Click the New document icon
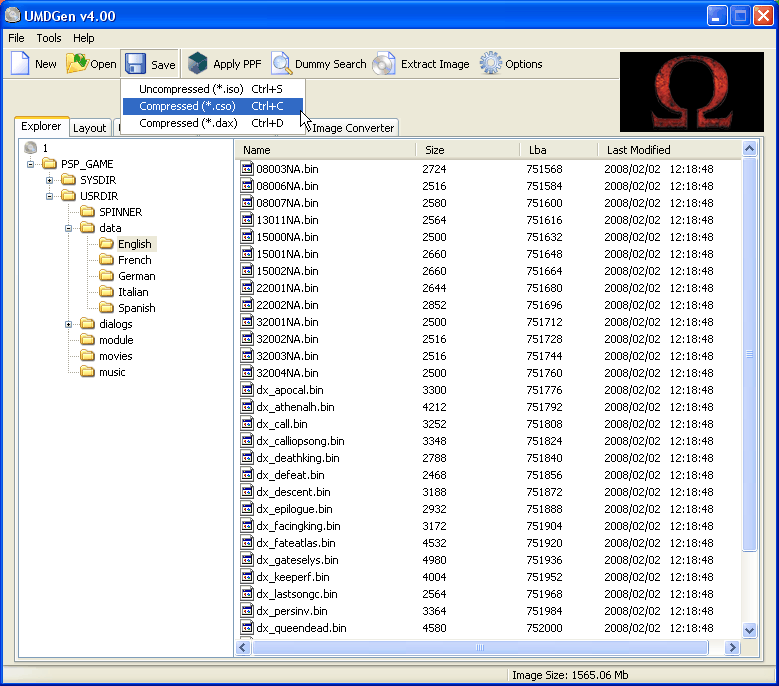 20,64
